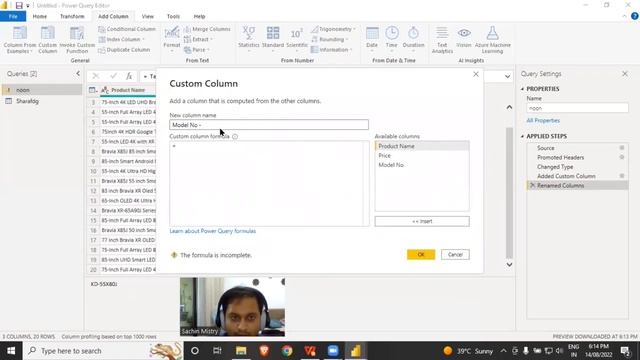Close the Custom Column dialog
The height and width of the screenshot is (360, 640).
[x=476, y=74]
